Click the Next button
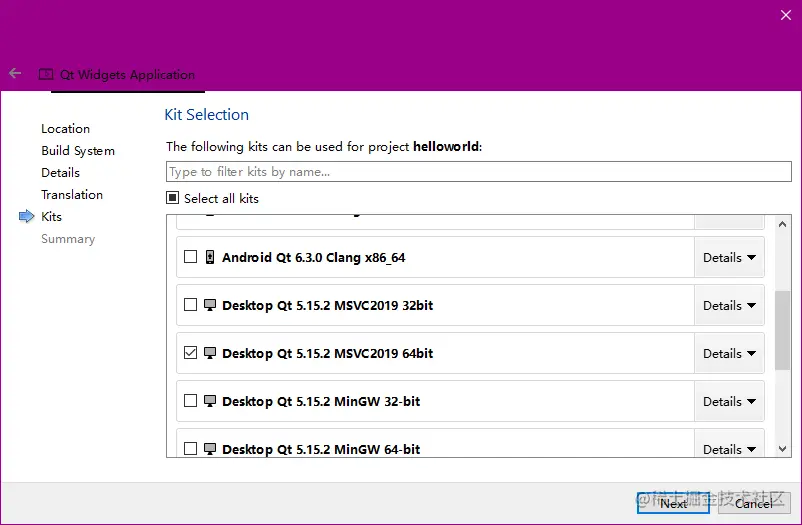Screen dimensions: 802x525 point(673,503)
